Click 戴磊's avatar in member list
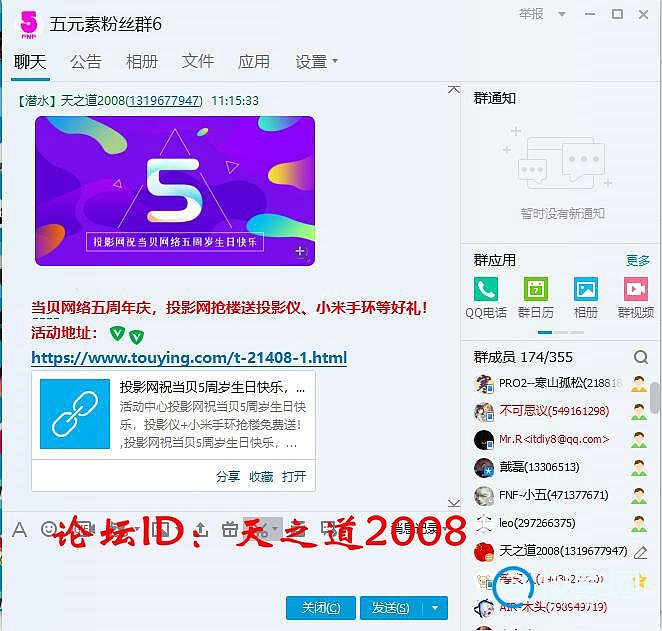662x631 pixels. pos(483,467)
